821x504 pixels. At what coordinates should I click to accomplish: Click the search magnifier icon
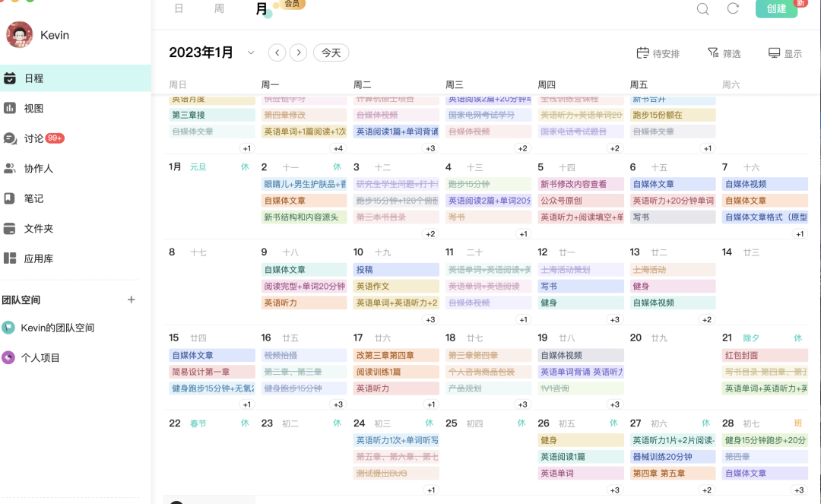pyautogui.click(x=702, y=9)
